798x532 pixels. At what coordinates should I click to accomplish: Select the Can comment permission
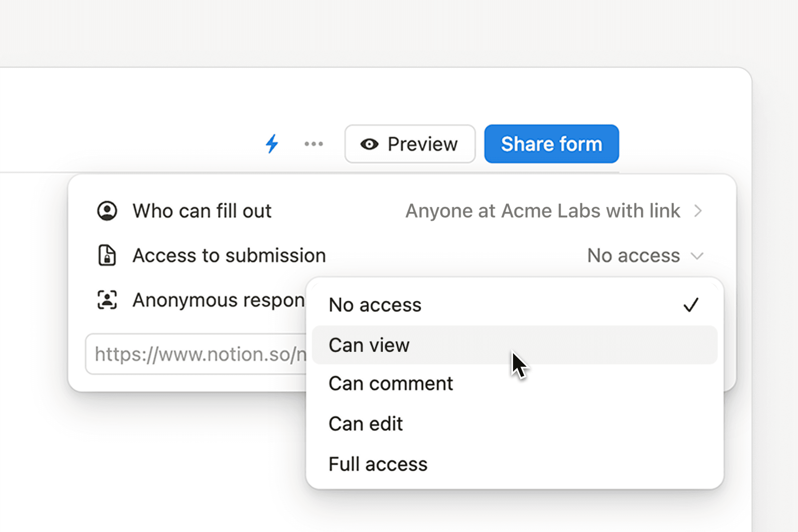point(390,383)
